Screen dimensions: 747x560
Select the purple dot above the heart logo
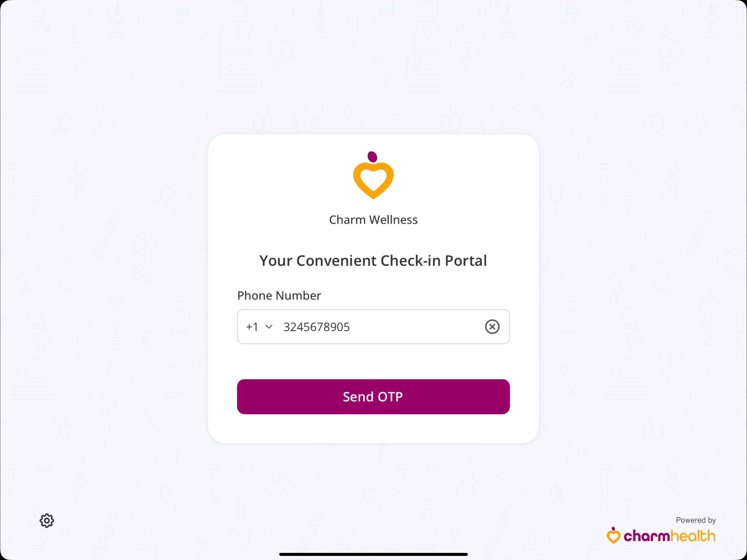372,156
